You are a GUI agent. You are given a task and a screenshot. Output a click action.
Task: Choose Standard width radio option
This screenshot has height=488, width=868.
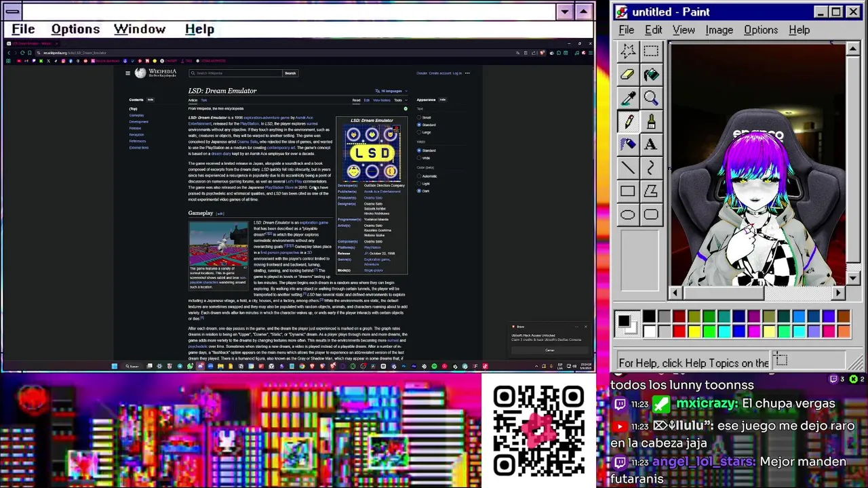click(x=419, y=150)
